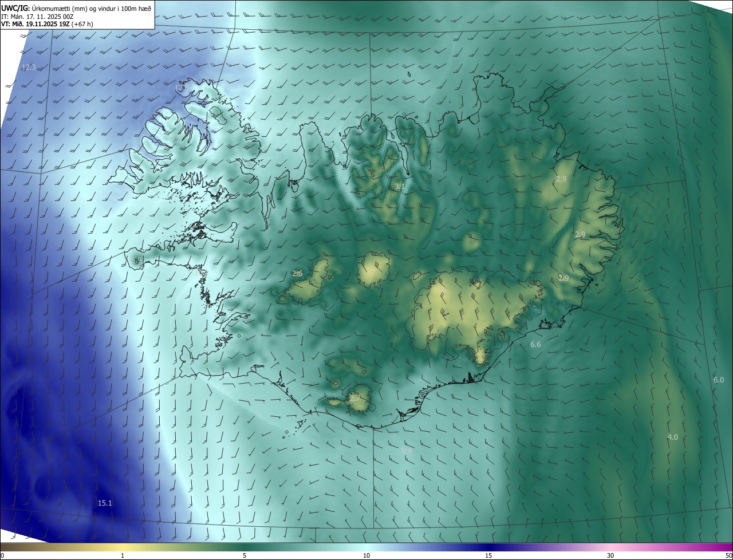Click the 3.1 value label on map
Image resolution: width=733 pixels, height=560 pixels.
400,187
